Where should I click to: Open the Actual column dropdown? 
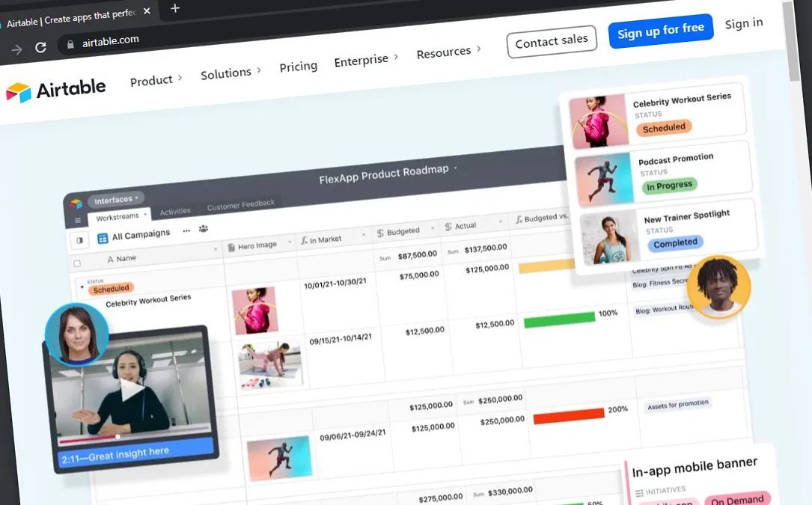pyautogui.click(x=500, y=221)
